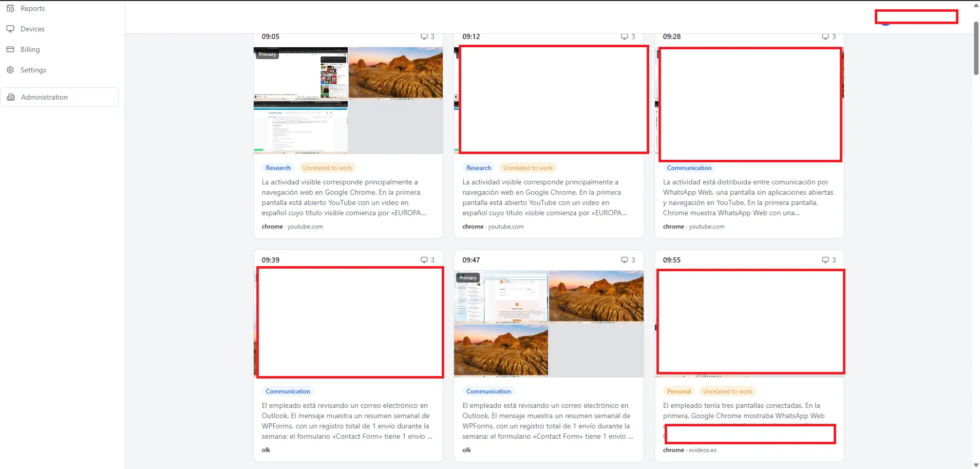Click the Primary badge on 09:47 screenshot
Viewport: 980px width, 469px height.
467,278
